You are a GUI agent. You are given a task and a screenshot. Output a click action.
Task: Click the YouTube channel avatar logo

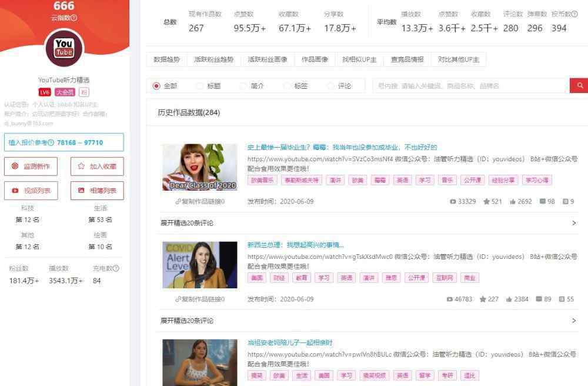(64, 48)
